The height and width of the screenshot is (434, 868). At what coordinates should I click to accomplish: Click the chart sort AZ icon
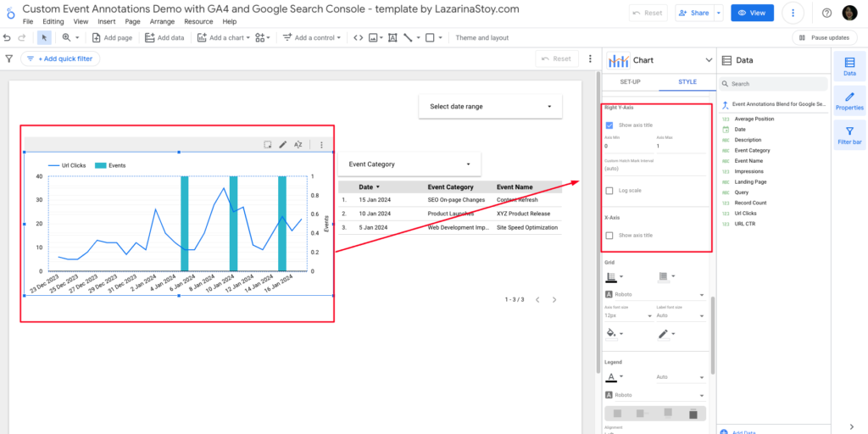tap(298, 144)
